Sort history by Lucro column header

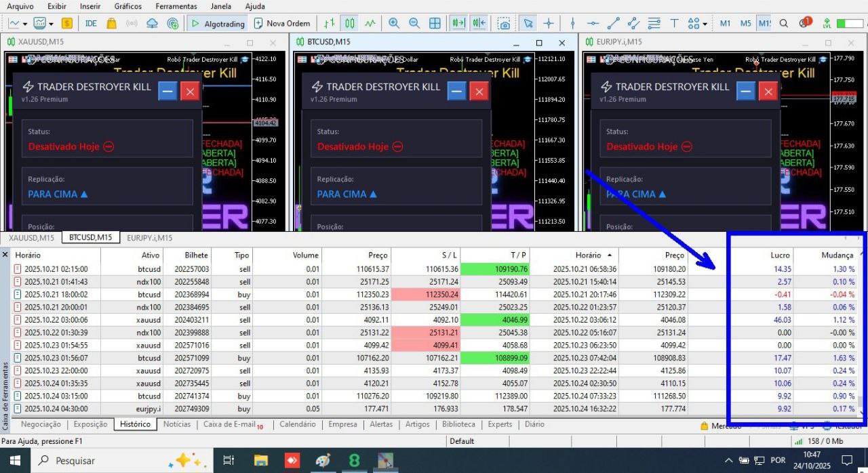[x=780, y=255]
